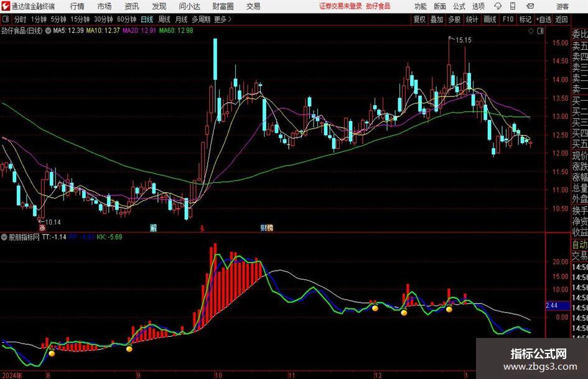588x379 pixels.
Task: Open the 多周期 multi-period view
Action: (201, 19)
